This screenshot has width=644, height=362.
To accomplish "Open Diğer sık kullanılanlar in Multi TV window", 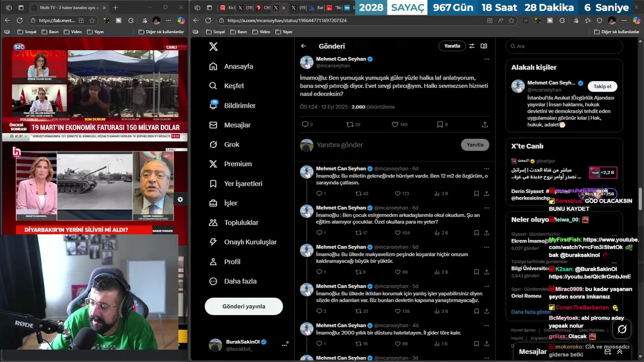I will click(x=162, y=32).
